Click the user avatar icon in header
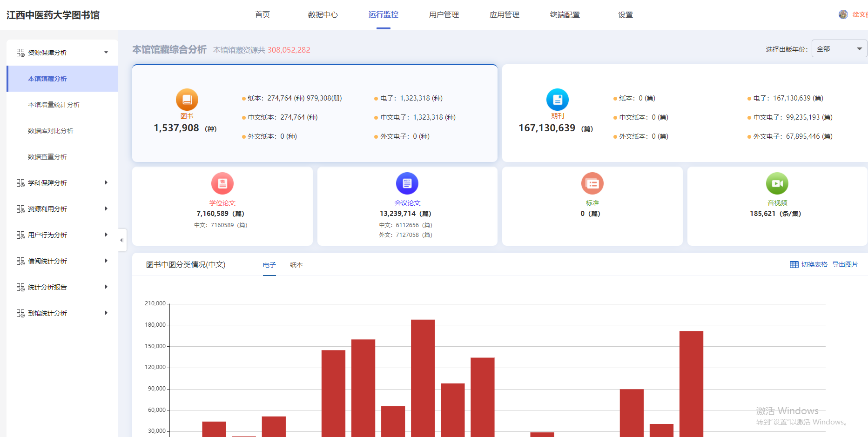Viewport: 868px width, 437px height. tap(843, 14)
